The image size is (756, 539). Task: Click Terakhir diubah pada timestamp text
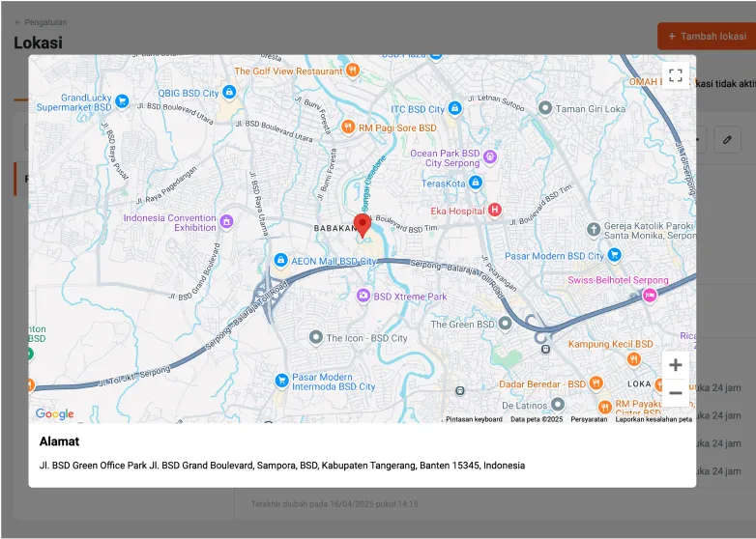click(x=334, y=504)
